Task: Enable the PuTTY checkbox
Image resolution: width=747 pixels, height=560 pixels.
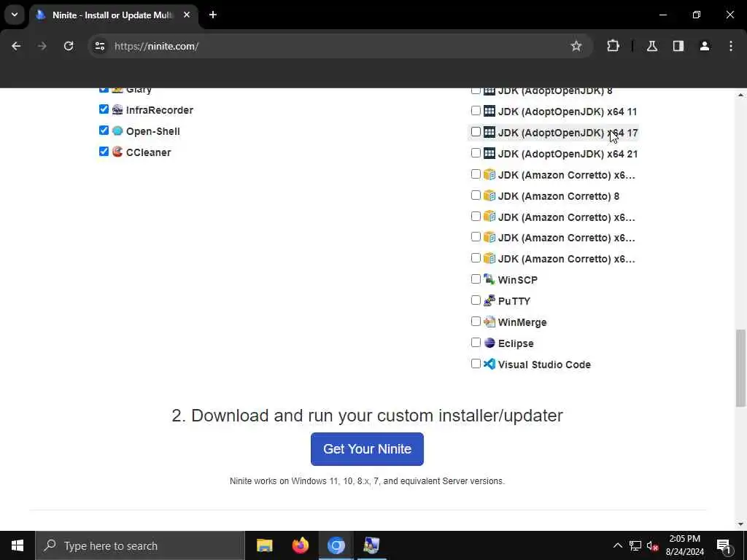Action: point(476,300)
